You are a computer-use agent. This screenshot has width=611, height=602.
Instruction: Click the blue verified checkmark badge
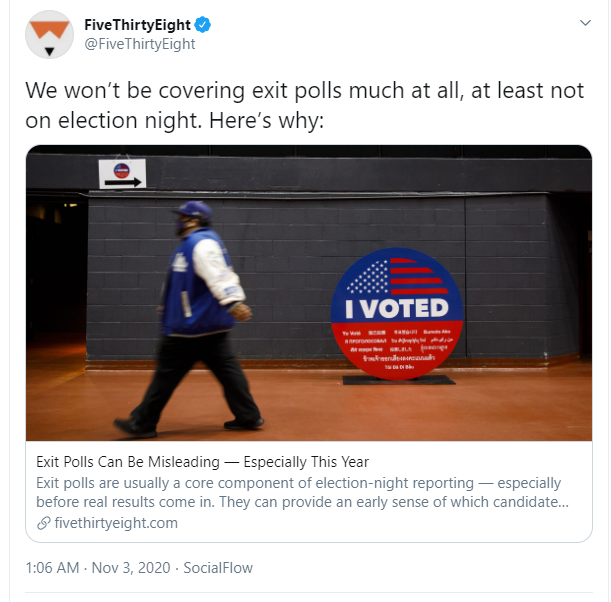(x=203, y=25)
